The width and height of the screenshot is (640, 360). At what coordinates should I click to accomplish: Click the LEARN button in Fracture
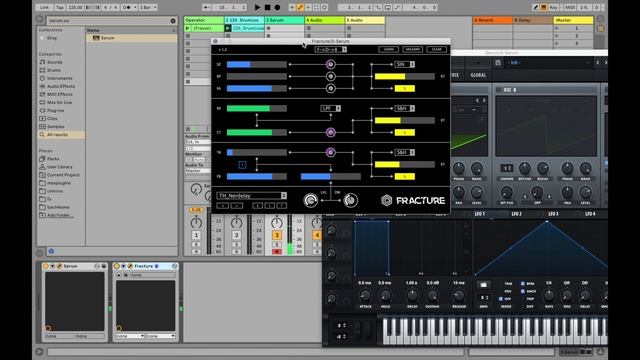(x=389, y=49)
